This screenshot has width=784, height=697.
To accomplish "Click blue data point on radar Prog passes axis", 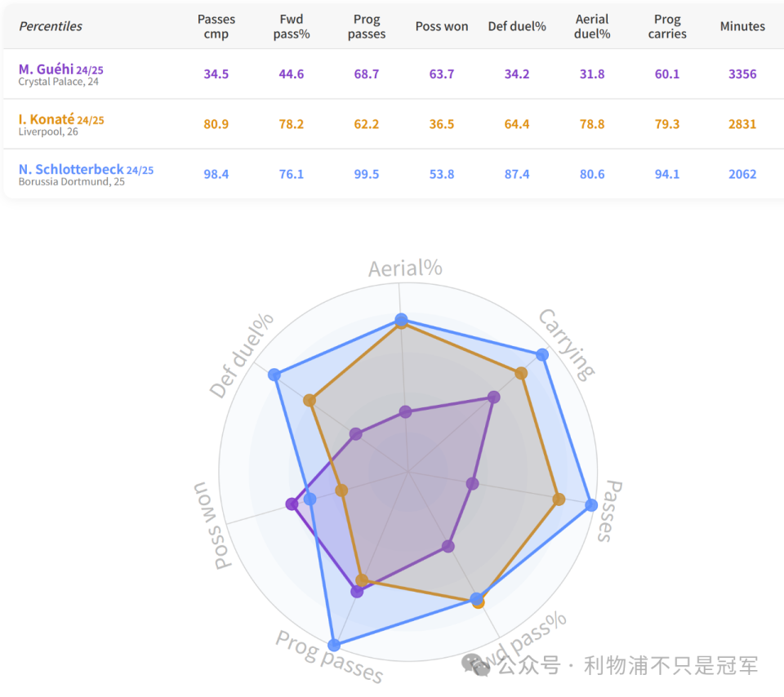I will (333, 645).
